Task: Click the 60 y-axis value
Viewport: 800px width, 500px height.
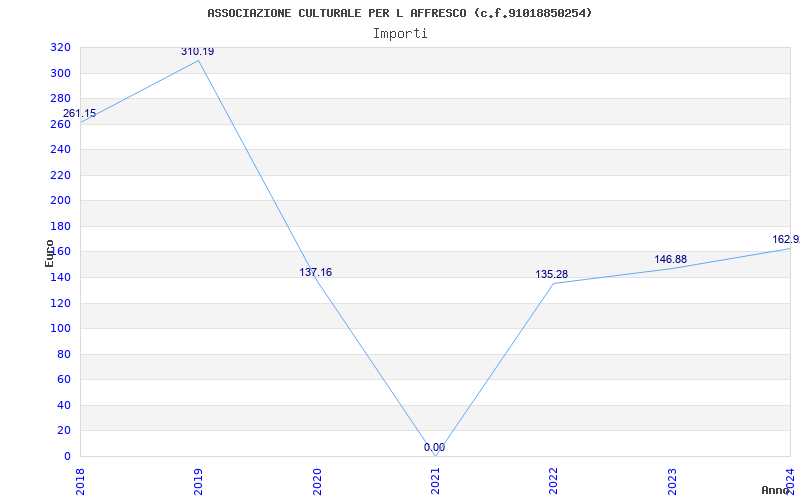Action: [64, 379]
